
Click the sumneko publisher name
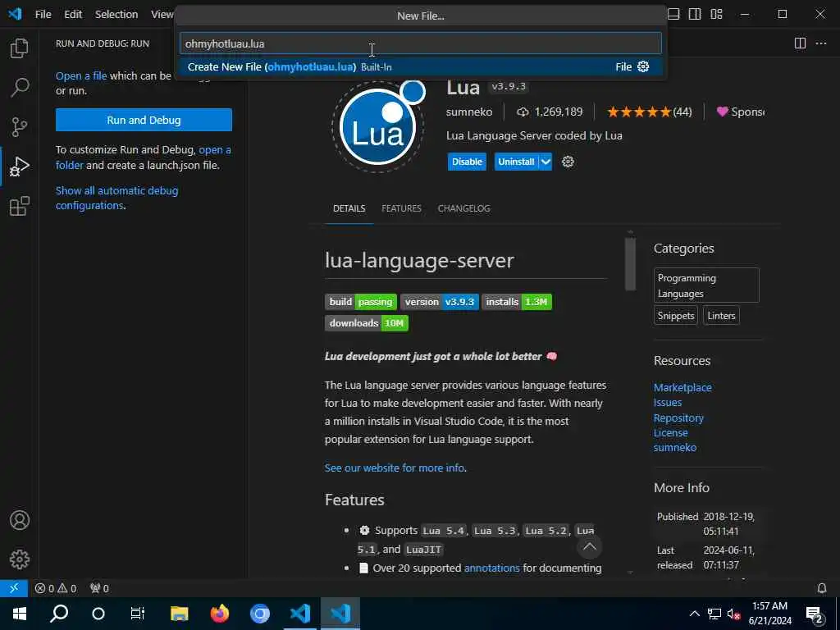pyautogui.click(x=469, y=112)
